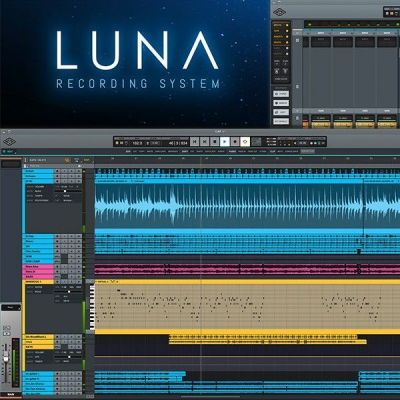Viewport: 400px width, 400px height.
Task: Toggle the first yellow view checkbox in mixer sidebar
Action: (x=287, y=25)
